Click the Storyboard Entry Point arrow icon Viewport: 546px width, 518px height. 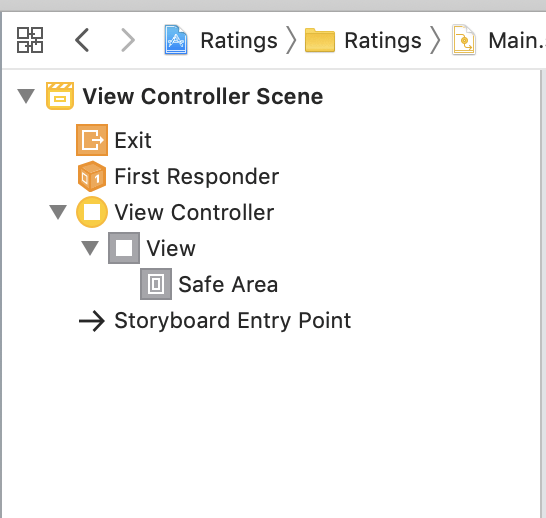(x=92, y=321)
